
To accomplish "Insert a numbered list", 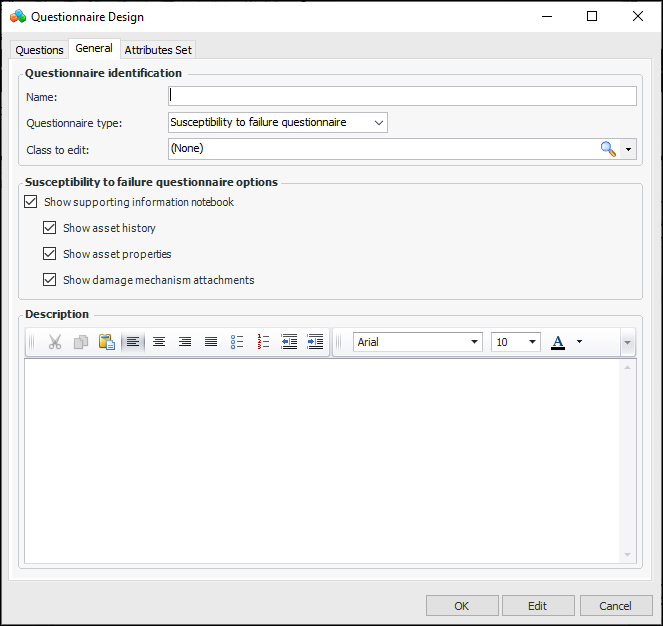I will (x=263, y=342).
